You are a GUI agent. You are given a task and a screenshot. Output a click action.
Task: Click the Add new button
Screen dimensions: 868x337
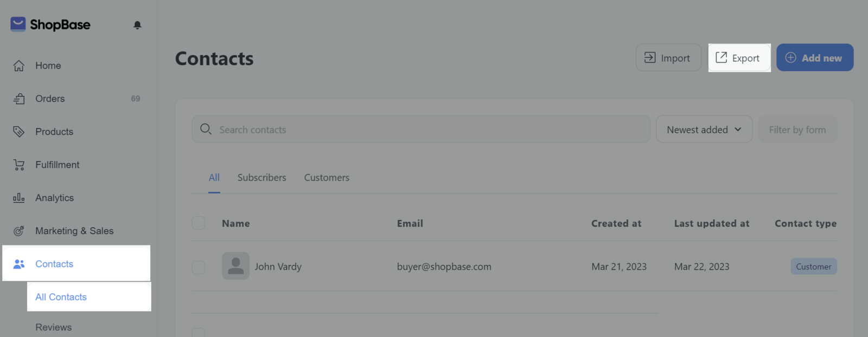coord(815,57)
